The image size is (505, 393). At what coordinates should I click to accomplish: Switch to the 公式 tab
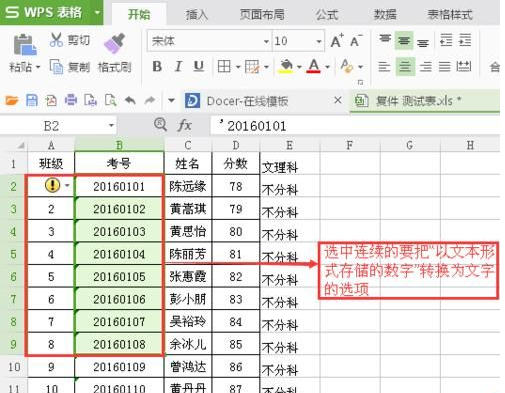(x=327, y=14)
